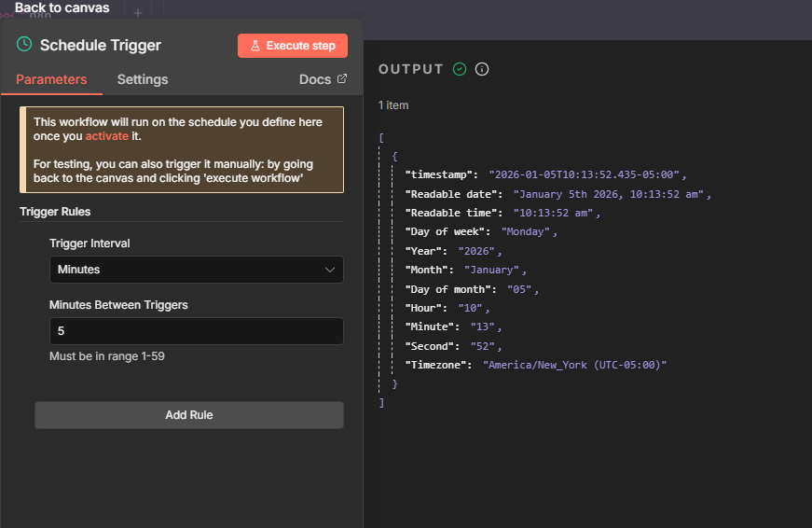This screenshot has width=812, height=528.
Task: Click the Schedule Trigger node title
Action: coord(101,45)
